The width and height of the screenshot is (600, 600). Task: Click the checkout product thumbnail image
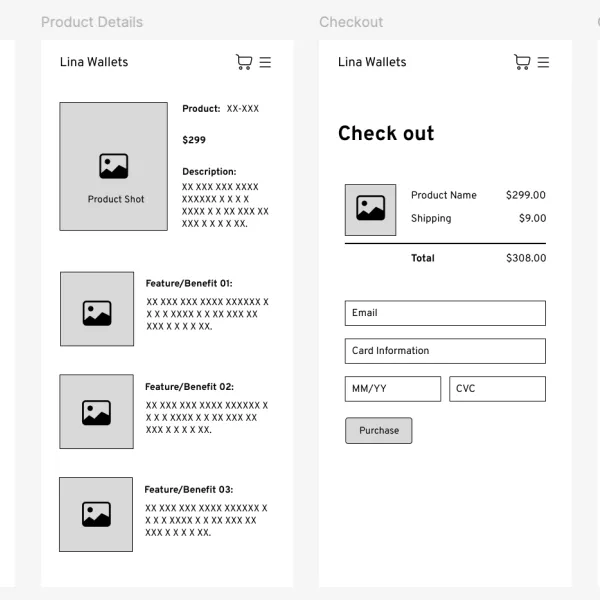pos(370,210)
